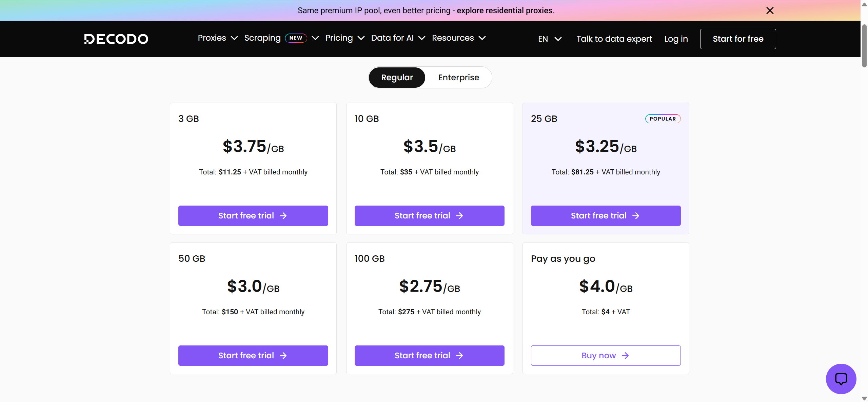The height and width of the screenshot is (402, 868).
Task: Click the Start for free button
Action: point(738,39)
